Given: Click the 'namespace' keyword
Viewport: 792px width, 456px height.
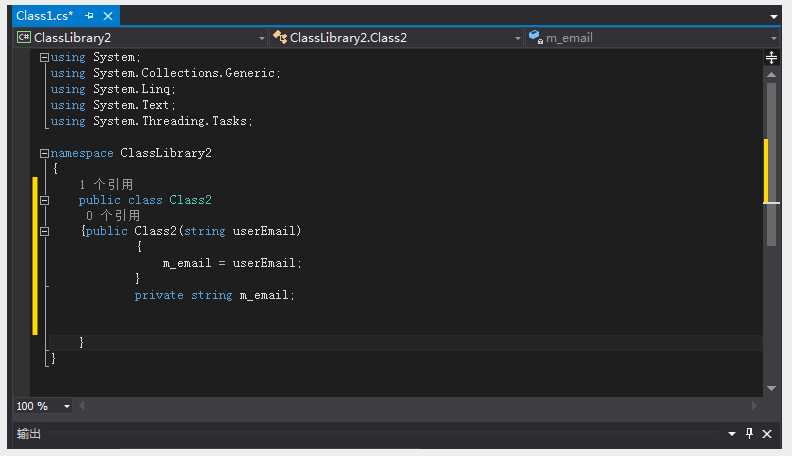Looking at the screenshot, I should click(82, 153).
